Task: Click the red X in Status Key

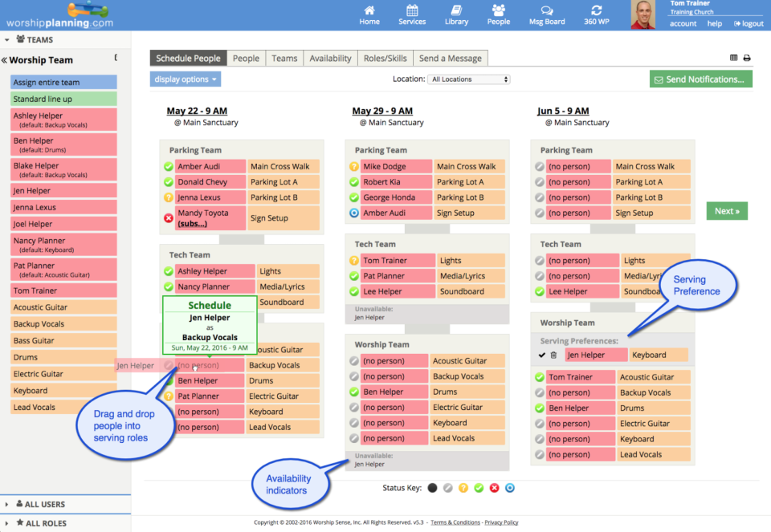Action: click(x=494, y=488)
